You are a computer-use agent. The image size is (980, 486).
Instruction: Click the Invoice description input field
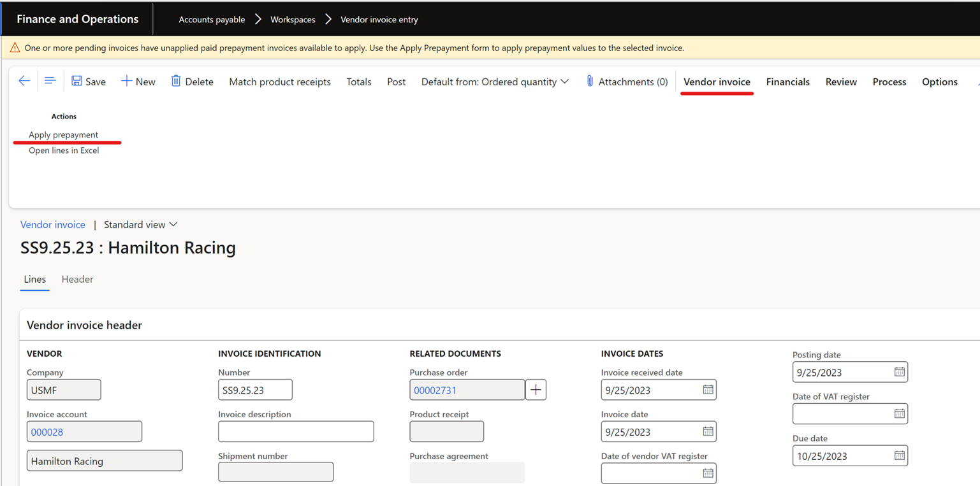(x=296, y=431)
